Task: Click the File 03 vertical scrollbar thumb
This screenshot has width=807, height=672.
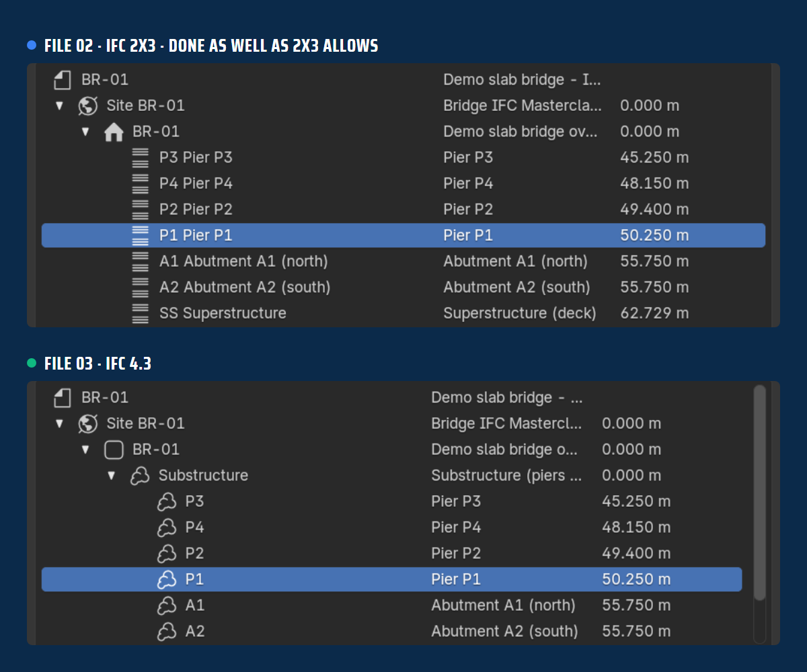Action: coord(760,493)
